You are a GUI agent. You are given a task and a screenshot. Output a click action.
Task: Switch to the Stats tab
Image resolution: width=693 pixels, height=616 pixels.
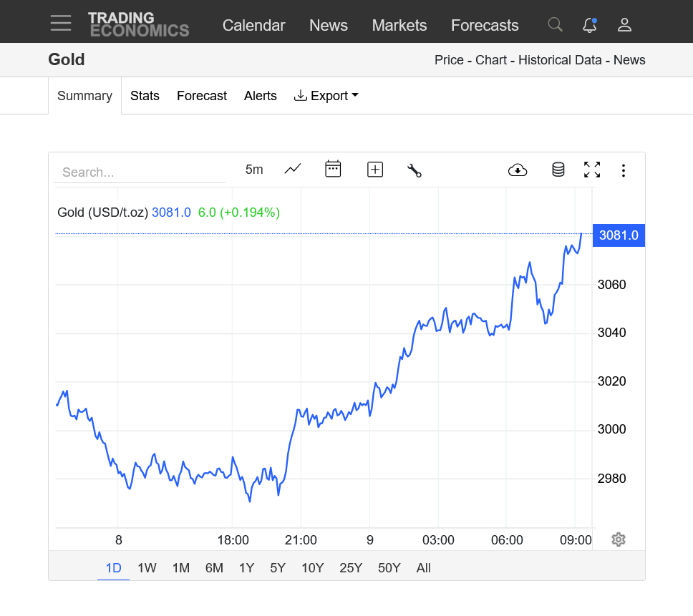pyautogui.click(x=145, y=96)
